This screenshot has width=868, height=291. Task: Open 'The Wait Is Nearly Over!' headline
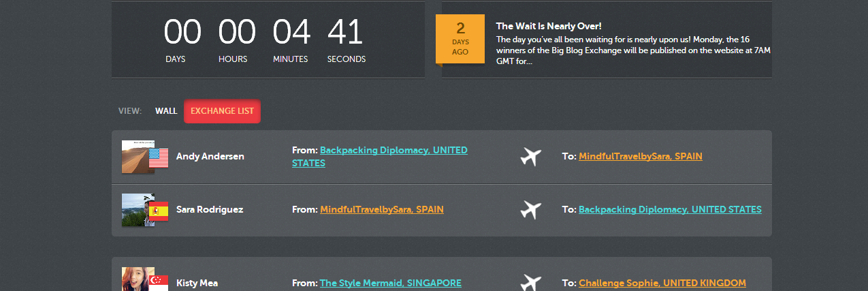[x=549, y=26]
